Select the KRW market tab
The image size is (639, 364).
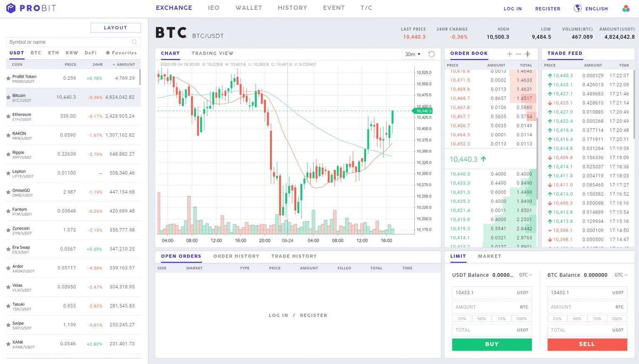(72, 53)
